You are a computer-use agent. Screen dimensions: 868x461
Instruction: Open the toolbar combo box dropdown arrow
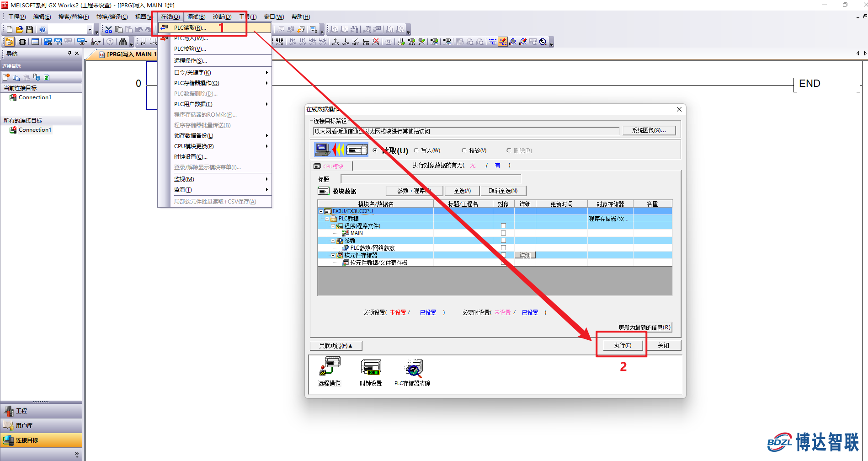pos(90,30)
